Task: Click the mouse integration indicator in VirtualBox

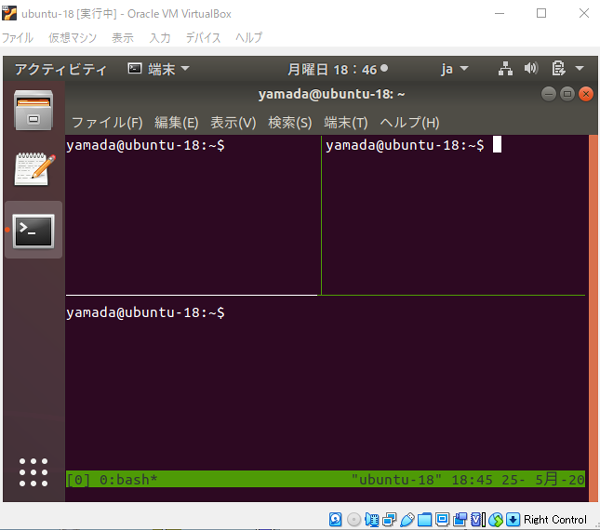Action: [496, 519]
